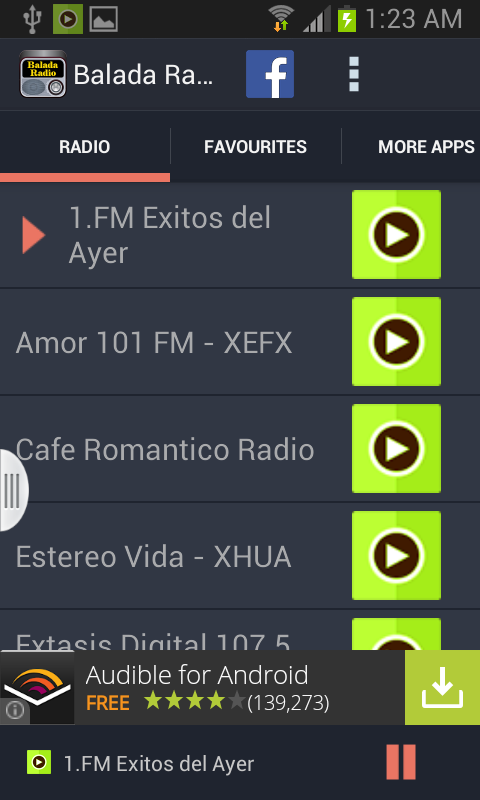
Task: Tap the now-playing small icon in bottom bar
Action: 39,763
